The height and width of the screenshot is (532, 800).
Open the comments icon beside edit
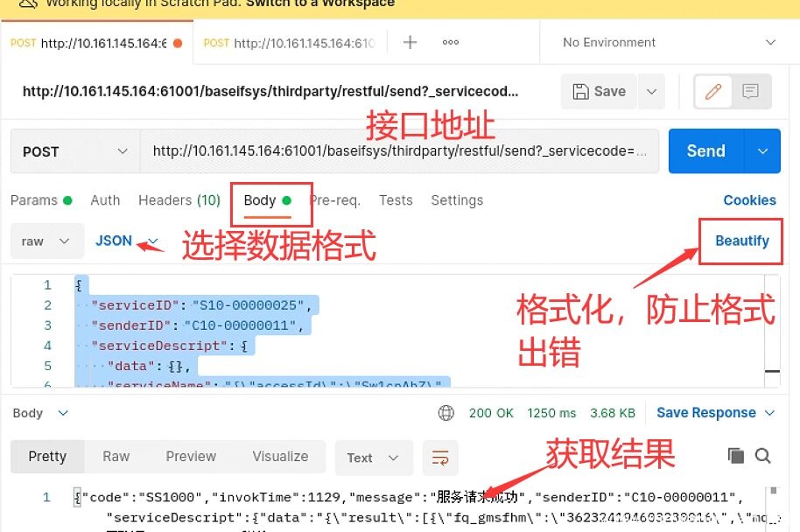tap(750, 91)
